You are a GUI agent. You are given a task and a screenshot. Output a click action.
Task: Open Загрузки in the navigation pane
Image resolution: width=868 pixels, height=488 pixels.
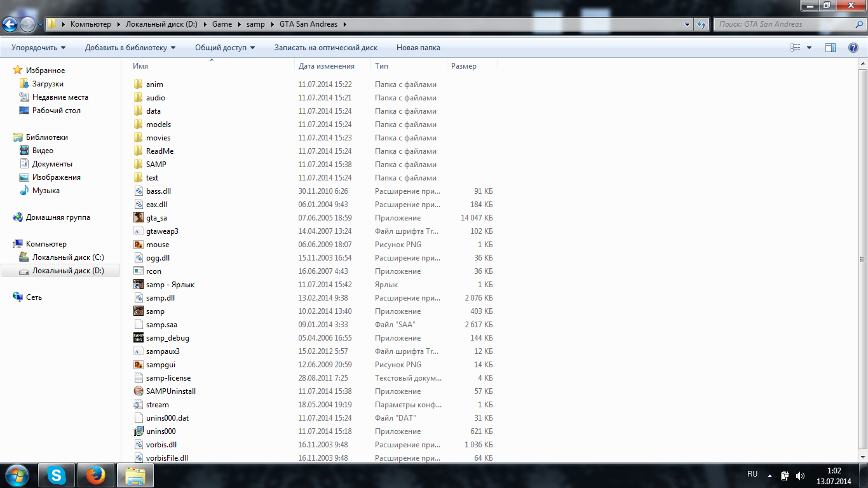48,84
